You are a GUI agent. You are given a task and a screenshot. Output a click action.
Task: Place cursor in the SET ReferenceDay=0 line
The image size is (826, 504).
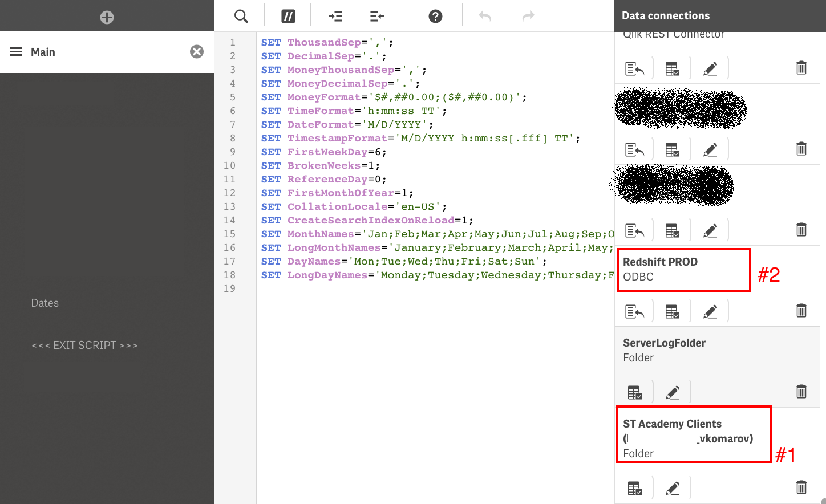(323, 179)
